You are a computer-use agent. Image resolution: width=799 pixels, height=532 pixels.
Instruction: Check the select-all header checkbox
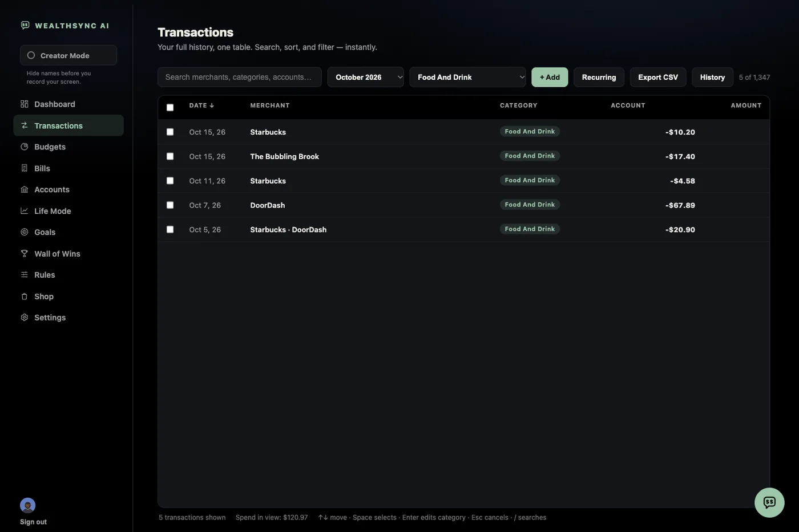[170, 107]
